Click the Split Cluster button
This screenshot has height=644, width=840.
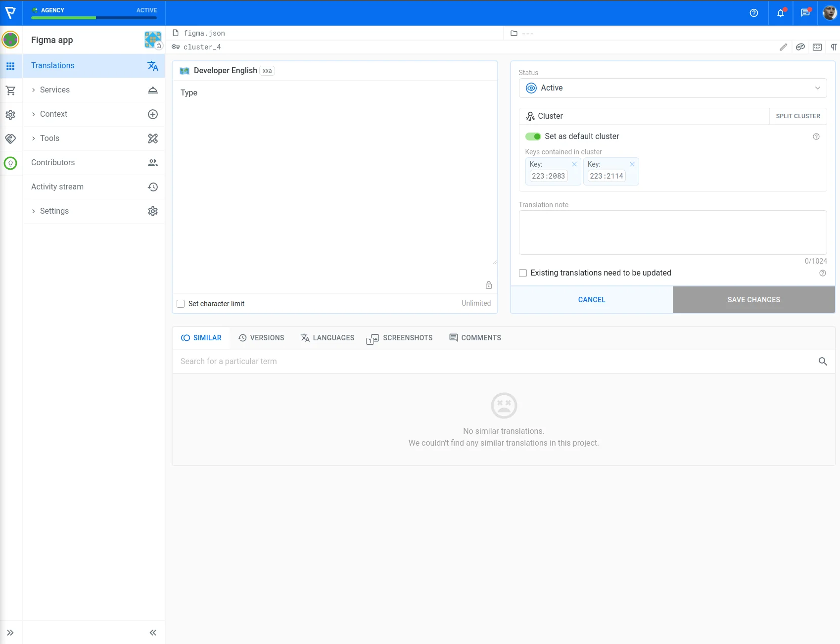click(x=797, y=116)
